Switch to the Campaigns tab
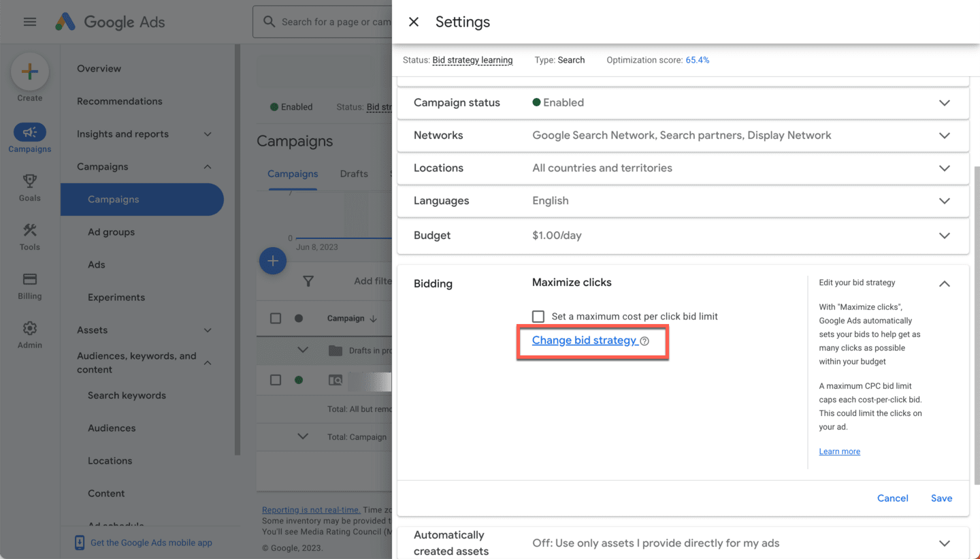The image size is (980, 559). [x=293, y=174]
